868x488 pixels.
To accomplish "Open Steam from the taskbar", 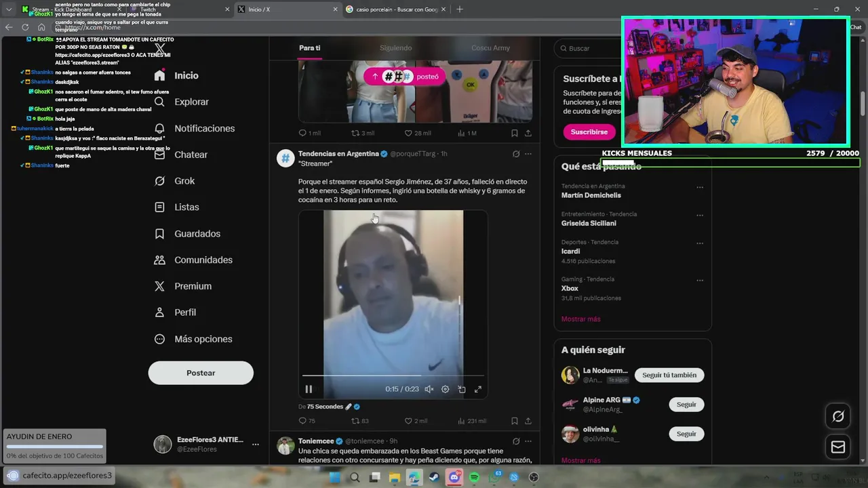I will [x=434, y=477].
